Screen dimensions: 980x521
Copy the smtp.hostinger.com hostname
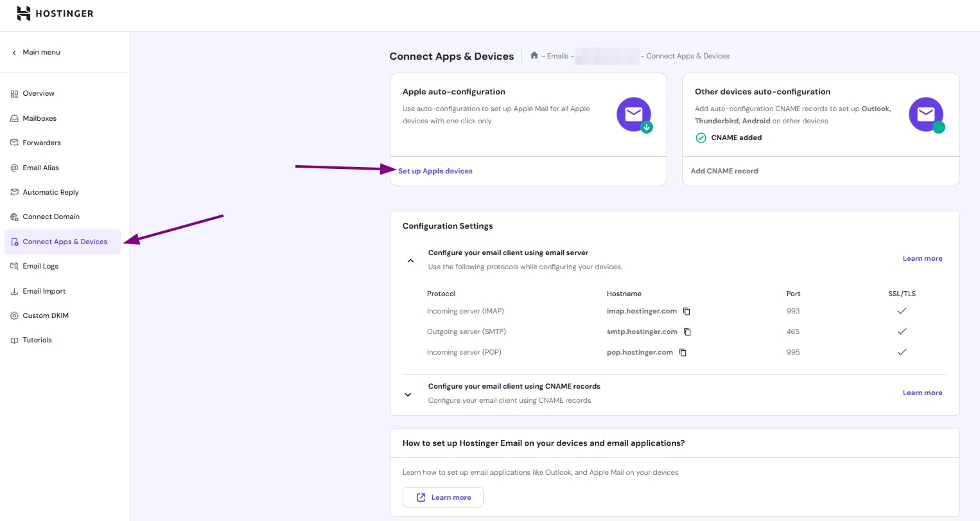point(687,332)
